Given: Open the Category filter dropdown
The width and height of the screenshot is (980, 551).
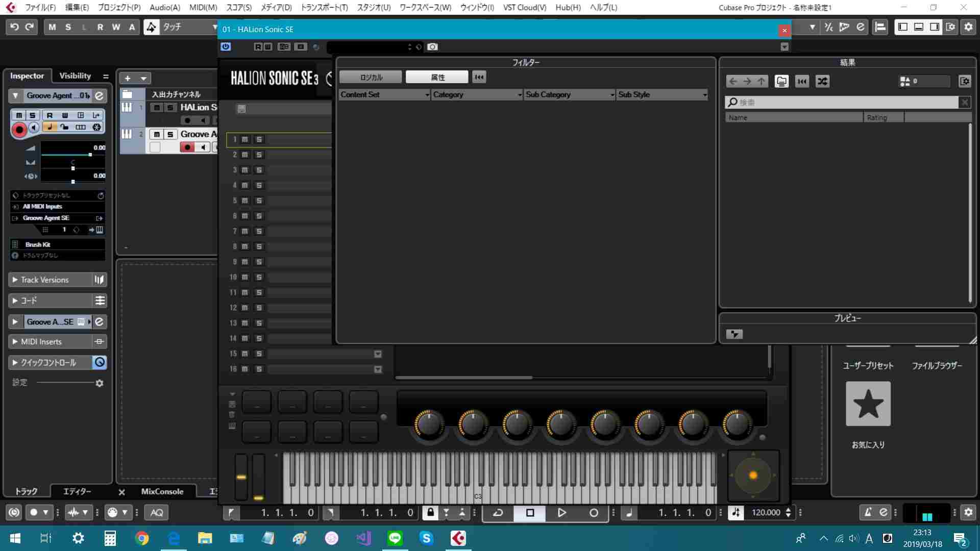Looking at the screenshot, I should click(477, 94).
